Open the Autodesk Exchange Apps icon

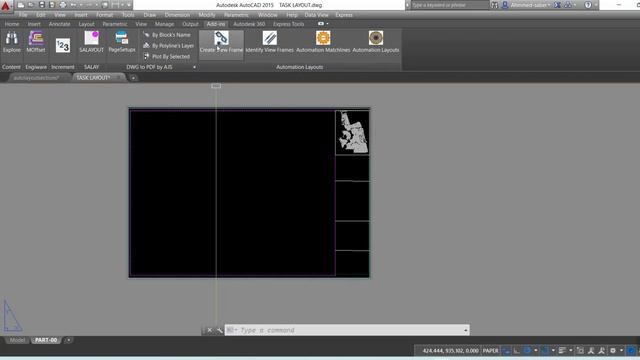558,5
